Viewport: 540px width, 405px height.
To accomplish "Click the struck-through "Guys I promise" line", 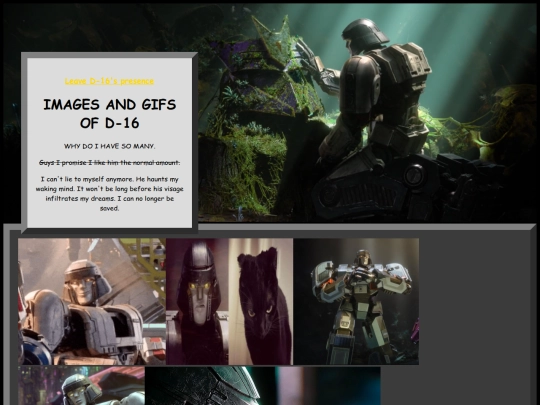I will coord(110,163).
